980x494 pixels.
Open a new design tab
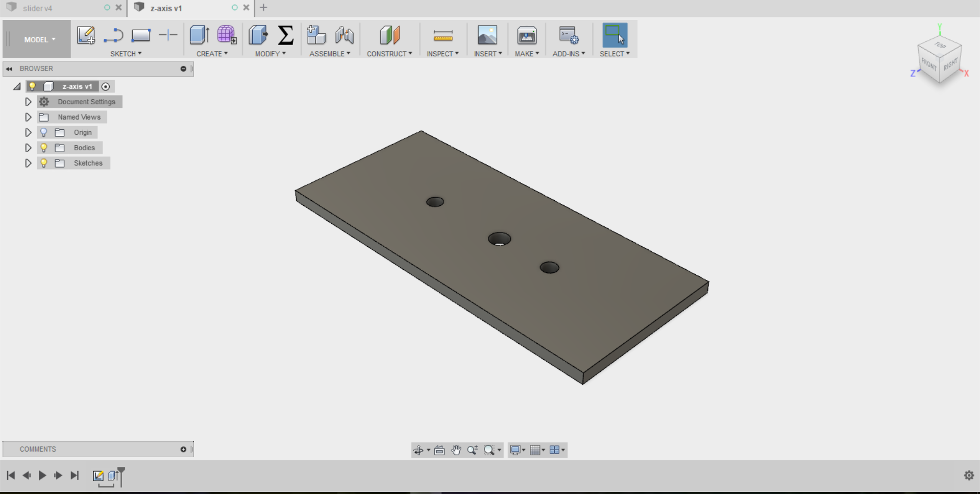pos(263,8)
